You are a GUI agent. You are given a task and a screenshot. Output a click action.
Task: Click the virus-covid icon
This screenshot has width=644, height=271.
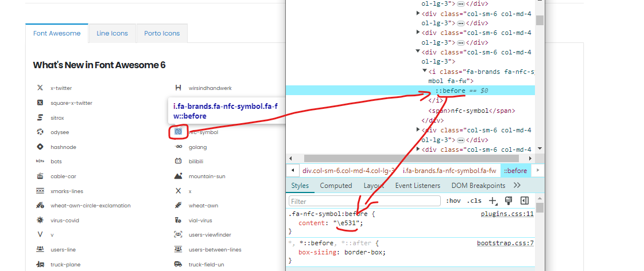pos(40,220)
